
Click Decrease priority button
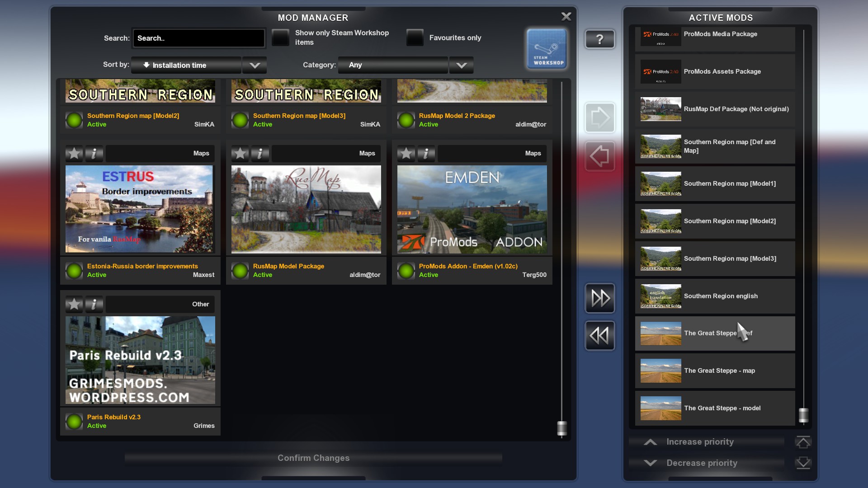pos(706,463)
